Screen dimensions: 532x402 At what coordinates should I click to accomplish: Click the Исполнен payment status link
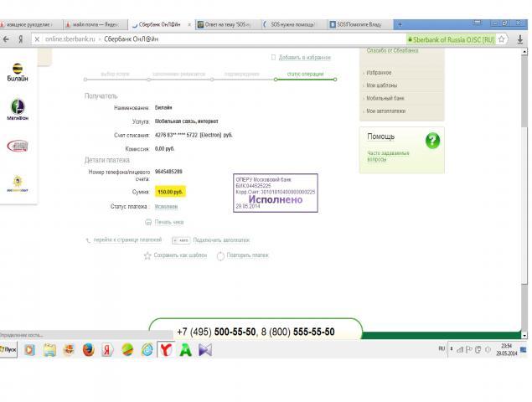point(166,207)
